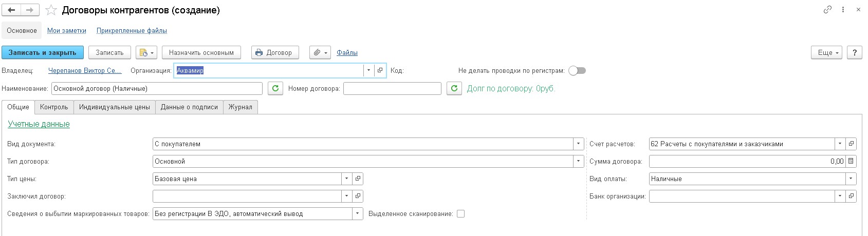
Task: Expand 'Вид оплаты' dropdown list
Action: pos(851,179)
